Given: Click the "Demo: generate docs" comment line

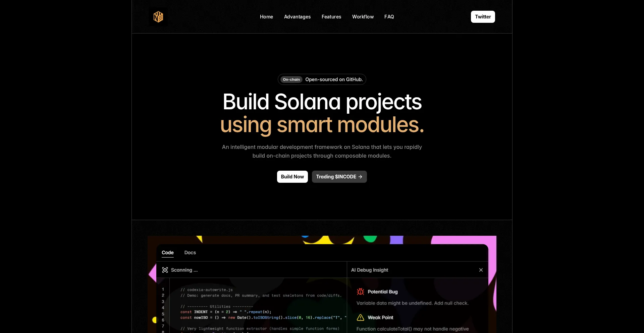Looking at the screenshot, I should click(261, 295).
